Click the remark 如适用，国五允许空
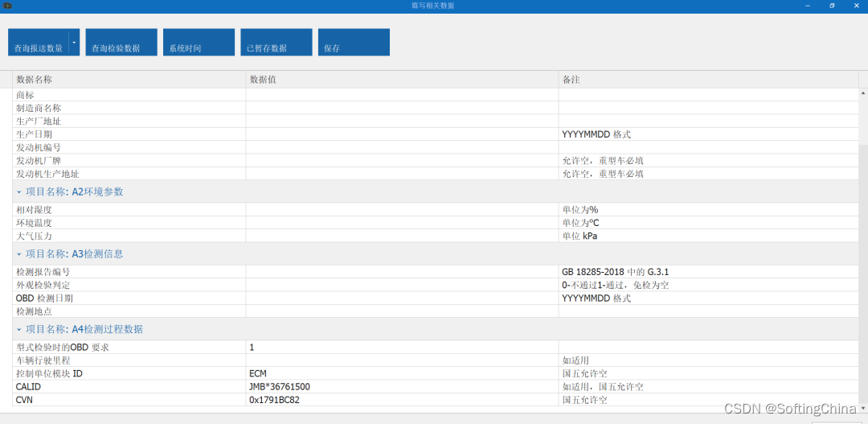 click(x=603, y=388)
